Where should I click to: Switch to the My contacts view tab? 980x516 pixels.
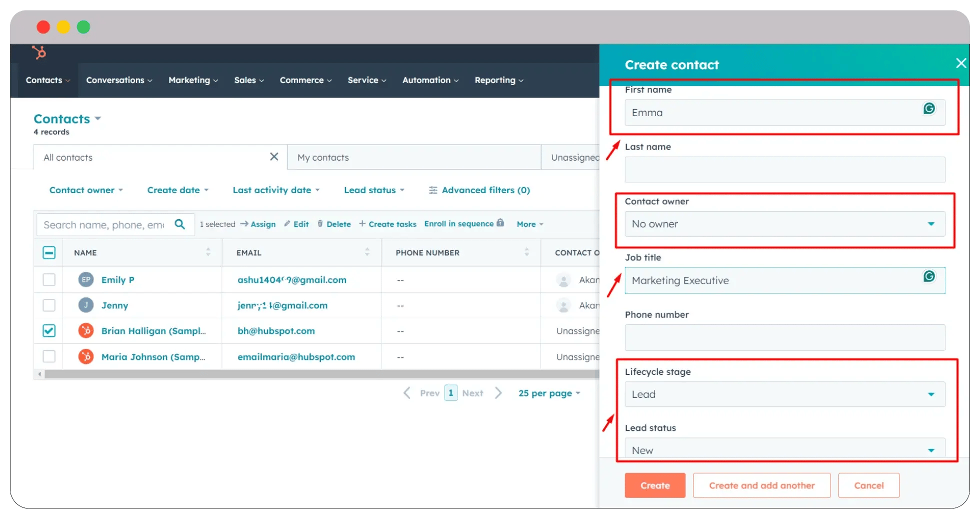pos(323,157)
